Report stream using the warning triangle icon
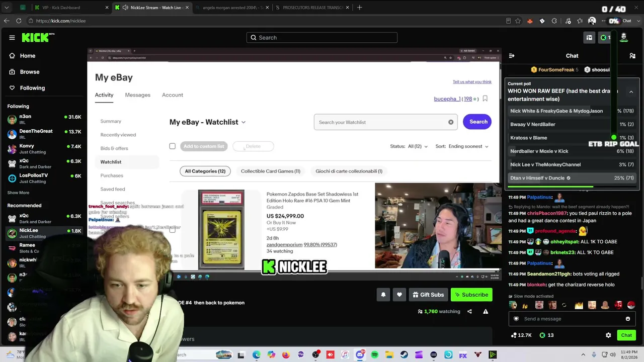This screenshot has height=362, width=644. point(486,312)
